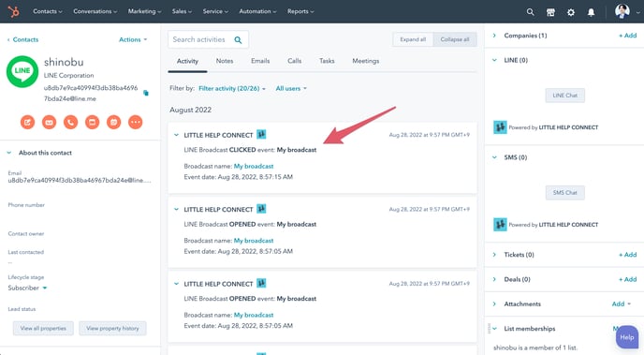Open the SMS Chat button
644x355 pixels.
[564, 192]
